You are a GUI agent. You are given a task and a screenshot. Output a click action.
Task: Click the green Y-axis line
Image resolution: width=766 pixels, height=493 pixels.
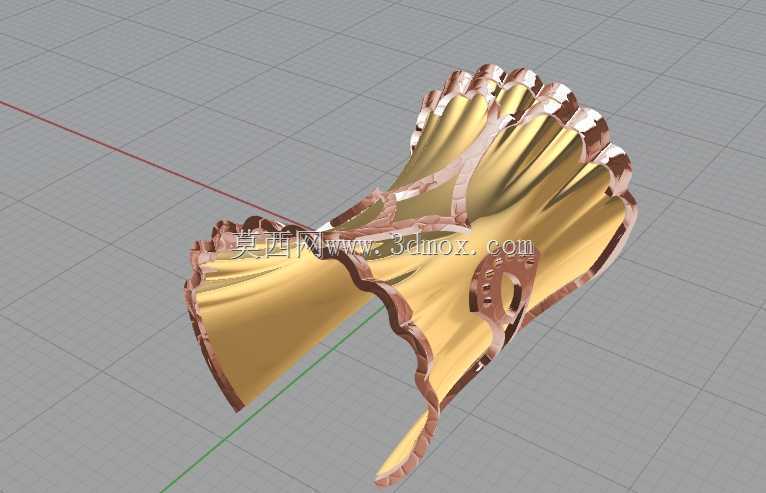coord(274,398)
